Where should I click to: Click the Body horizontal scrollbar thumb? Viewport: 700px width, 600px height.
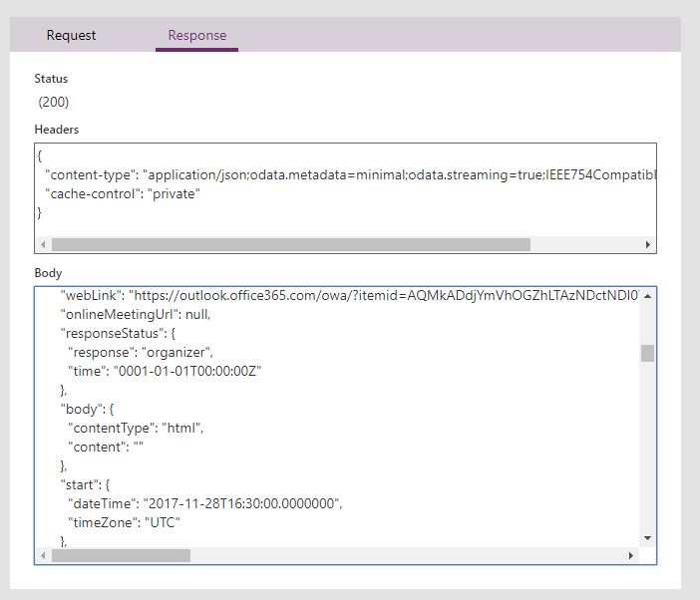tap(121, 555)
